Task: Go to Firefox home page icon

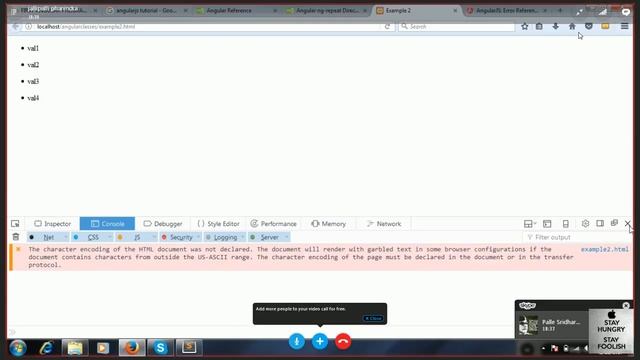Action: [x=572, y=27]
